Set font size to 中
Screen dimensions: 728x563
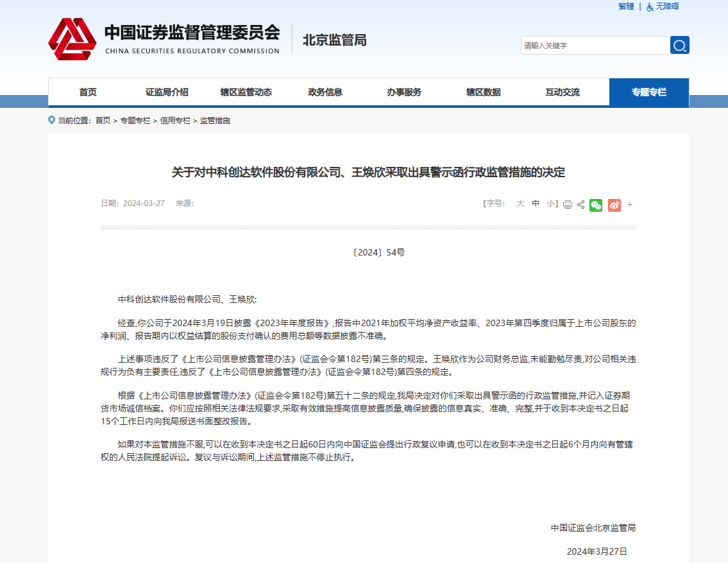pos(536,204)
